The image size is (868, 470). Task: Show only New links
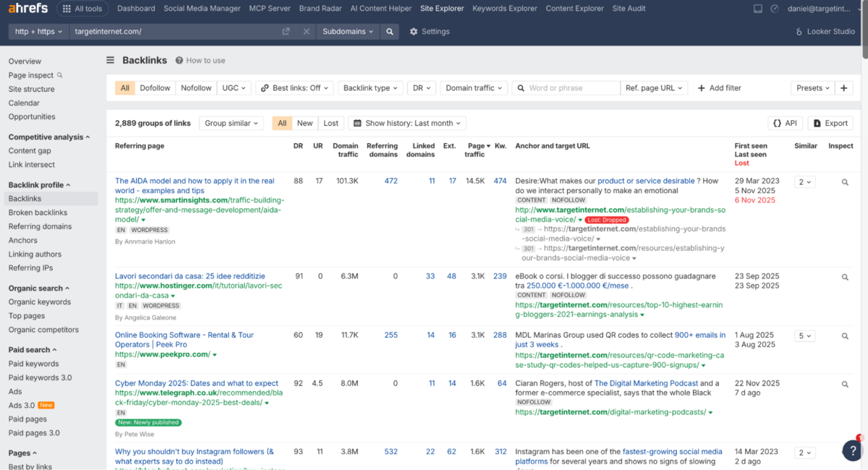pyautogui.click(x=305, y=124)
